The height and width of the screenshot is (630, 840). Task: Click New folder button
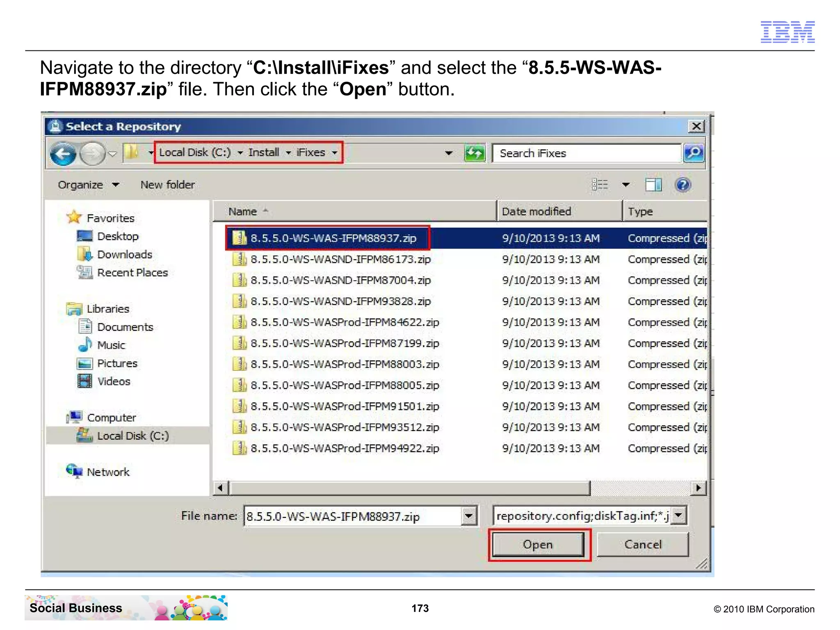[168, 185]
